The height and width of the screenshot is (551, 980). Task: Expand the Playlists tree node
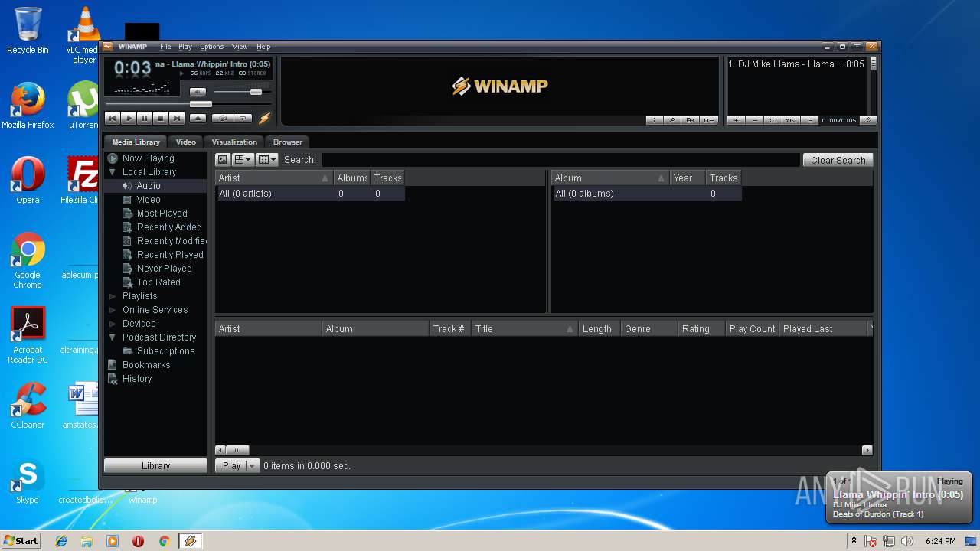pyautogui.click(x=113, y=296)
